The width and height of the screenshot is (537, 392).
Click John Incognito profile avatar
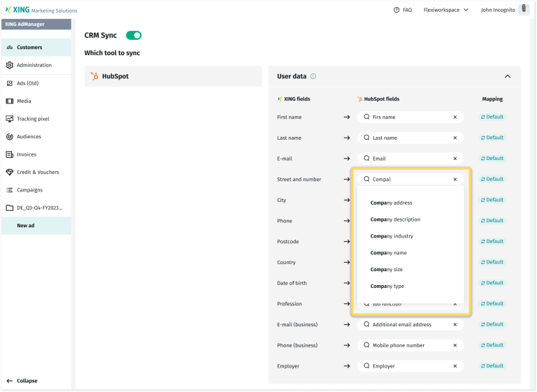524,10
